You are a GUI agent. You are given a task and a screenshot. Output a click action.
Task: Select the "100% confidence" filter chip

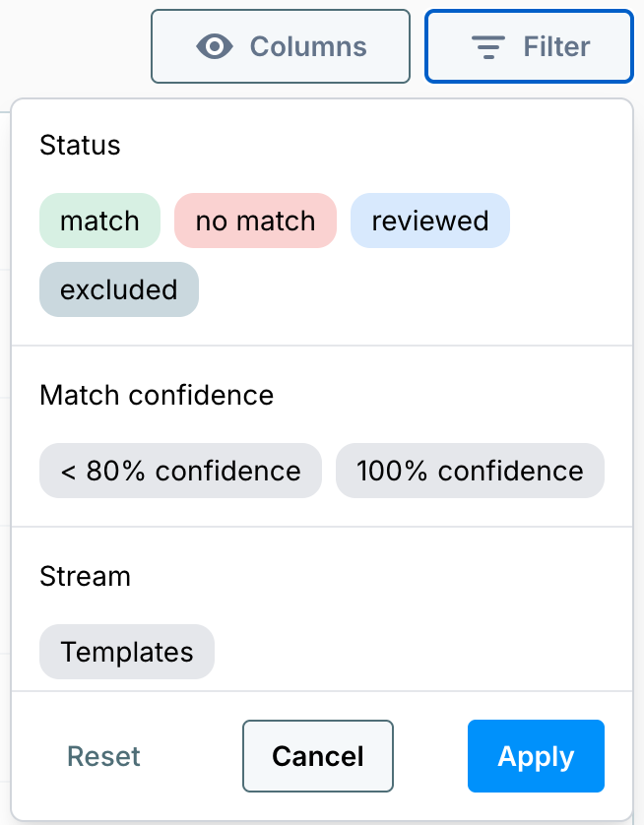click(x=470, y=471)
